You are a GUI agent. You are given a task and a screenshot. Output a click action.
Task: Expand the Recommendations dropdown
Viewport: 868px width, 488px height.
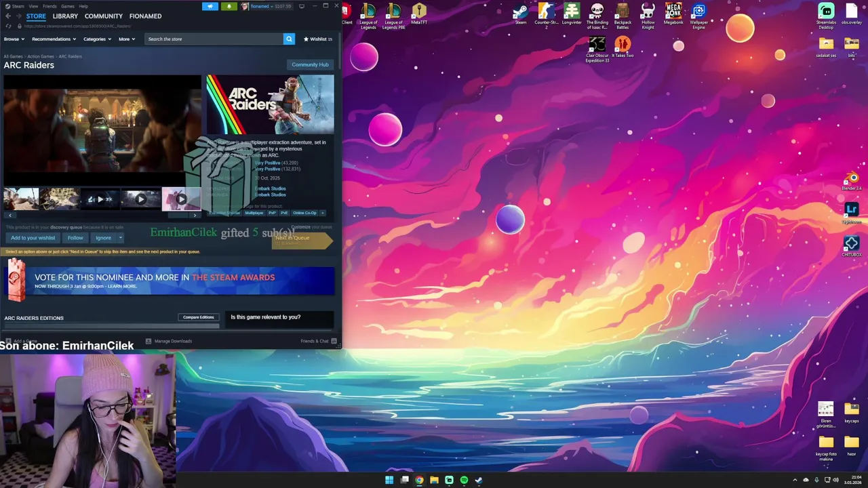coord(54,39)
